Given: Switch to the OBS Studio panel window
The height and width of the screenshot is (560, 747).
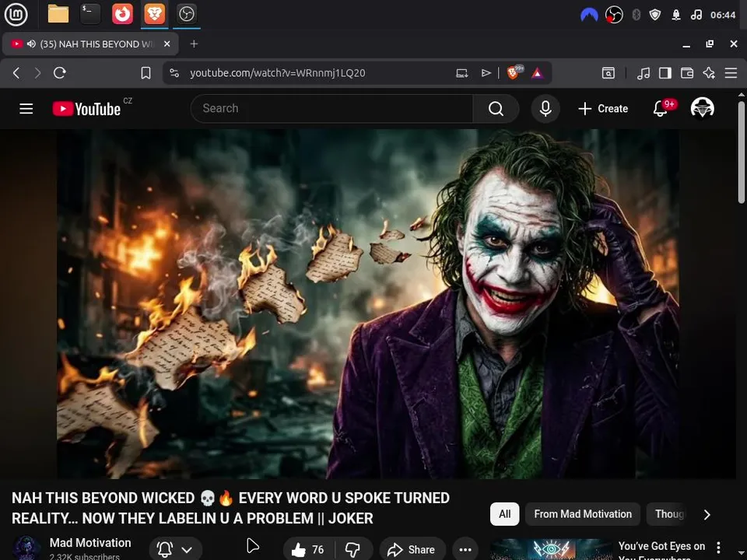Looking at the screenshot, I should click(x=186, y=14).
